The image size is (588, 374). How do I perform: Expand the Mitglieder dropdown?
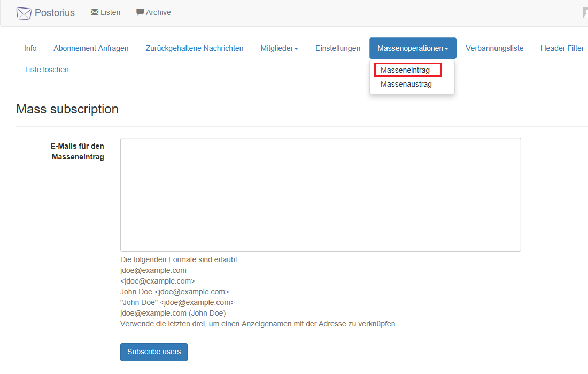(x=279, y=48)
